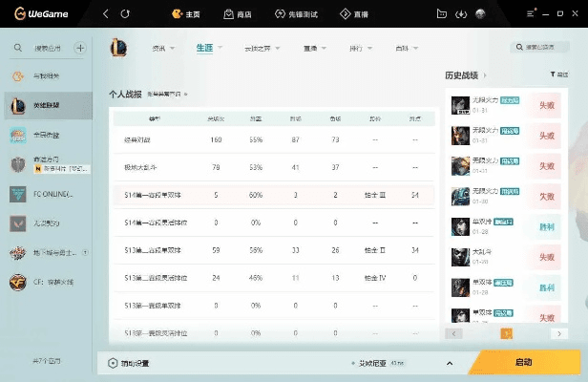This screenshot has width=588, height=382.
Task: Expand the 生涯 dropdown arrow
Action: pyautogui.click(x=220, y=48)
